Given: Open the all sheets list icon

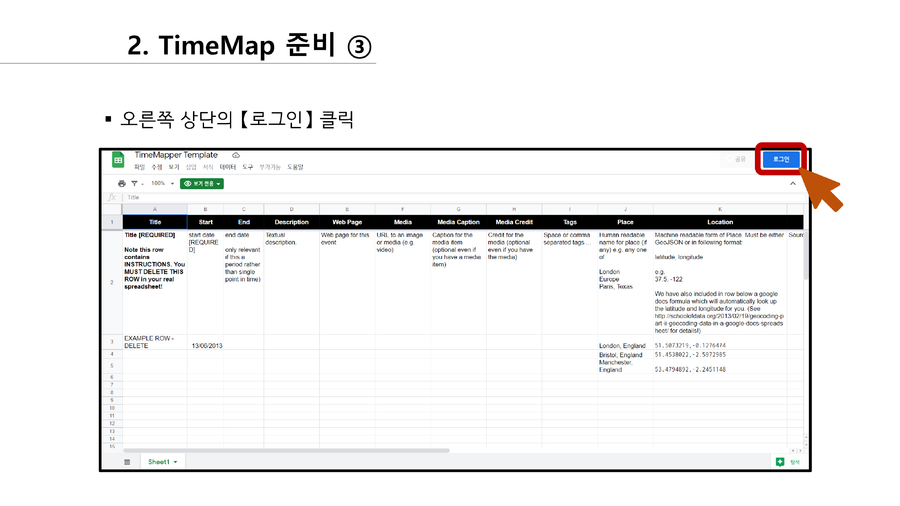Looking at the screenshot, I should (x=127, y=462).
